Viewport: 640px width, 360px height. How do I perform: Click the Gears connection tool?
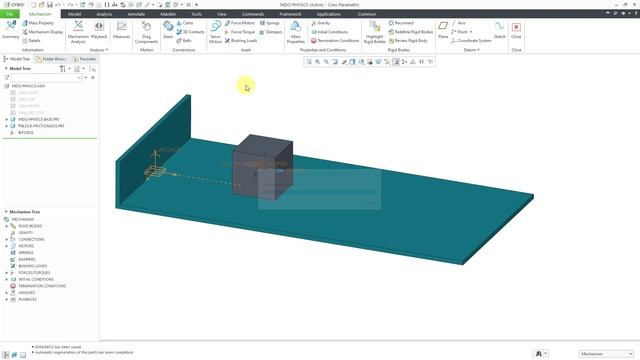[x=168, y=29]
